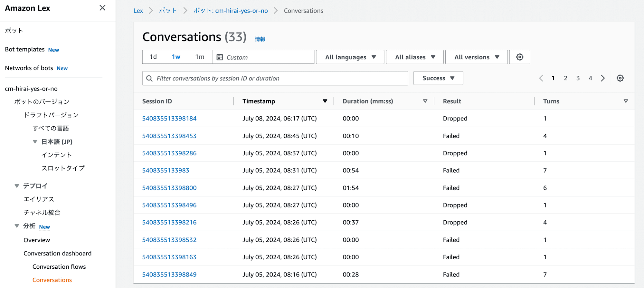Collapse the 分析 section
The width and height of the screenshot is (644, 288).
[x=17, y=226]
